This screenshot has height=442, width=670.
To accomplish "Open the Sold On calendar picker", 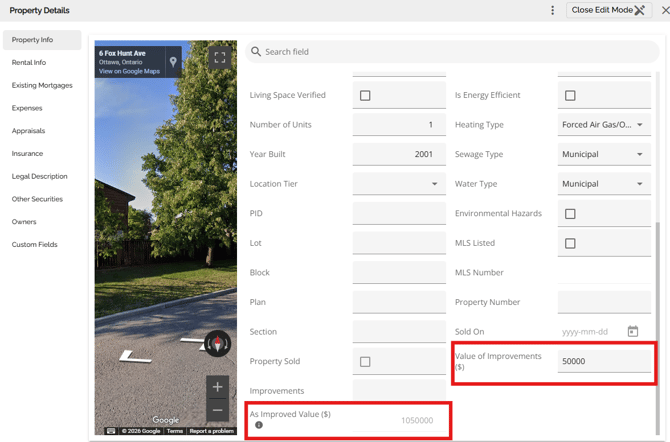I will coord(632,332).
